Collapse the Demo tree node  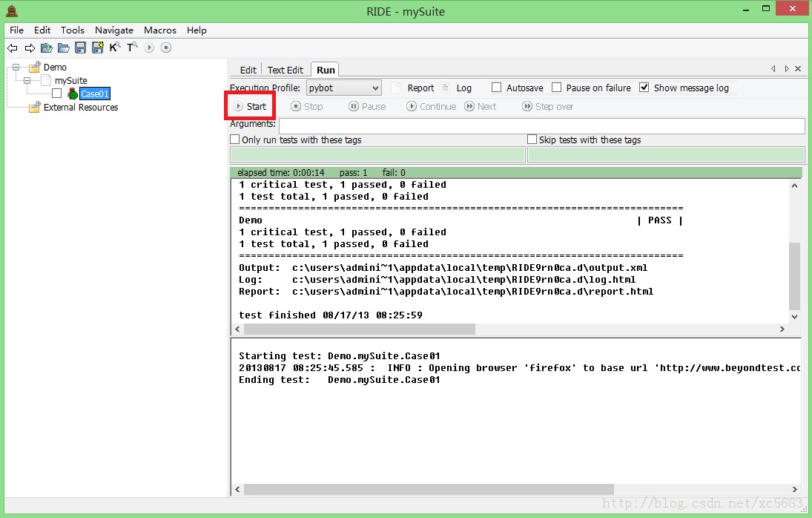click(16, 68)
